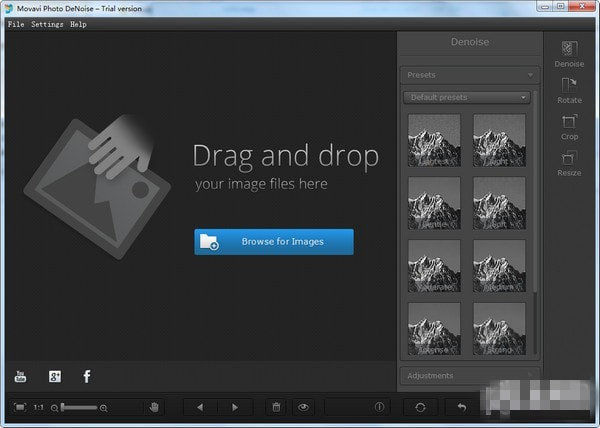Maximize the Movavi Photo DeNoise window
This screenshot has width=600, height=428.
561,6
